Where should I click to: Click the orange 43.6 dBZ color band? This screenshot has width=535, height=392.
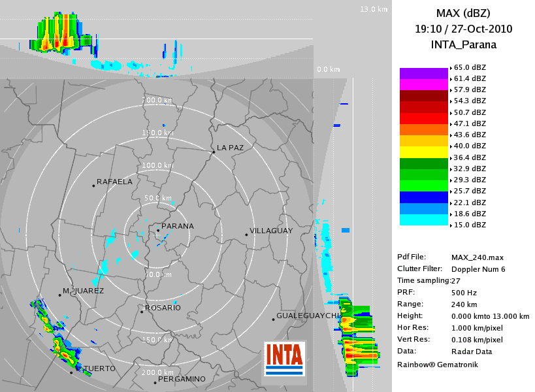[x=424, y=129]
